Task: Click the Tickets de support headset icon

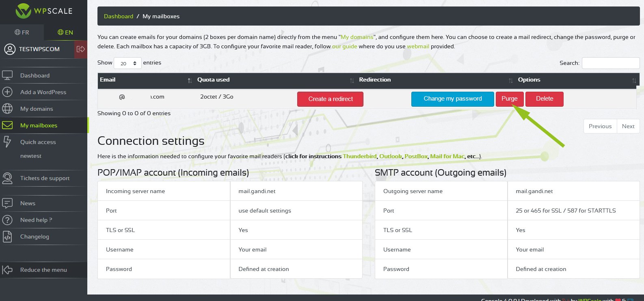Action: [x=7, y=178]
